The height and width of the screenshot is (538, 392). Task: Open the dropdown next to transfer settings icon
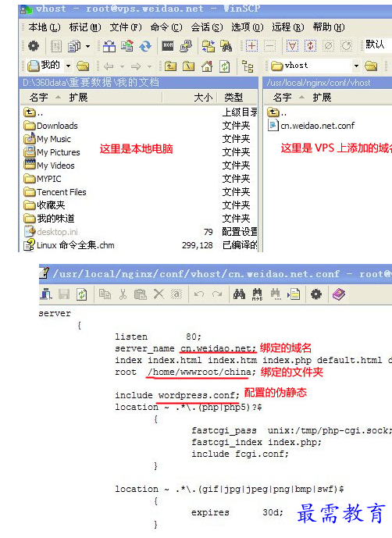pos(88,46)
